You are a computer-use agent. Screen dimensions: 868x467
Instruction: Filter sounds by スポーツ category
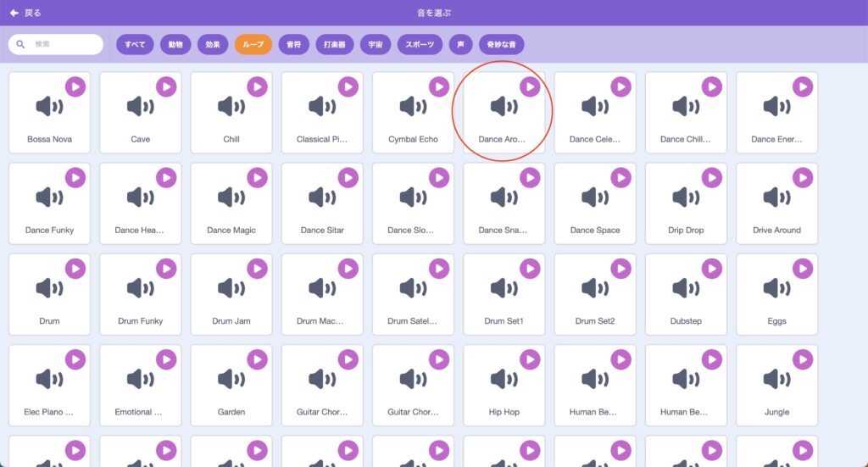point(420,44)
